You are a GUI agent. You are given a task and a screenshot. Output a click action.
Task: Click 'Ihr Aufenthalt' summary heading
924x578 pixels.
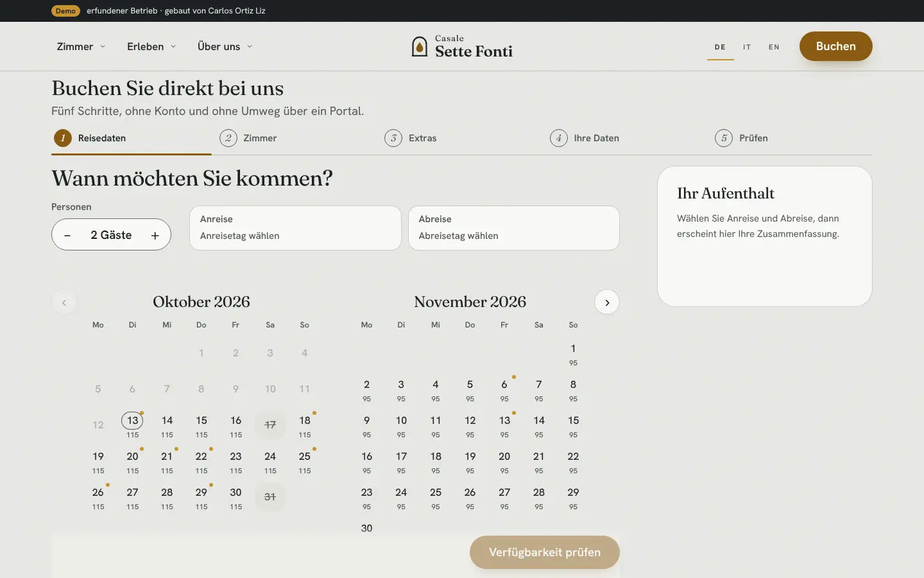726,193
